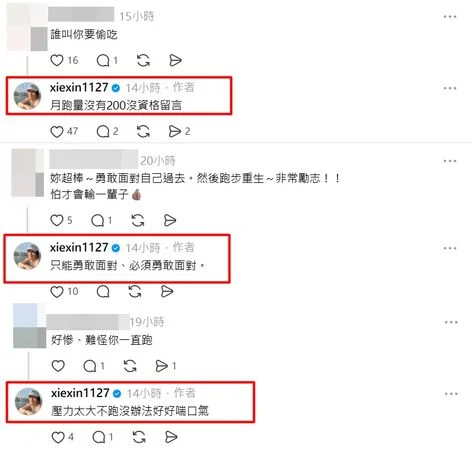Like the comment with 16 likes
Viewport: 472px width, 450px height.
57,60
